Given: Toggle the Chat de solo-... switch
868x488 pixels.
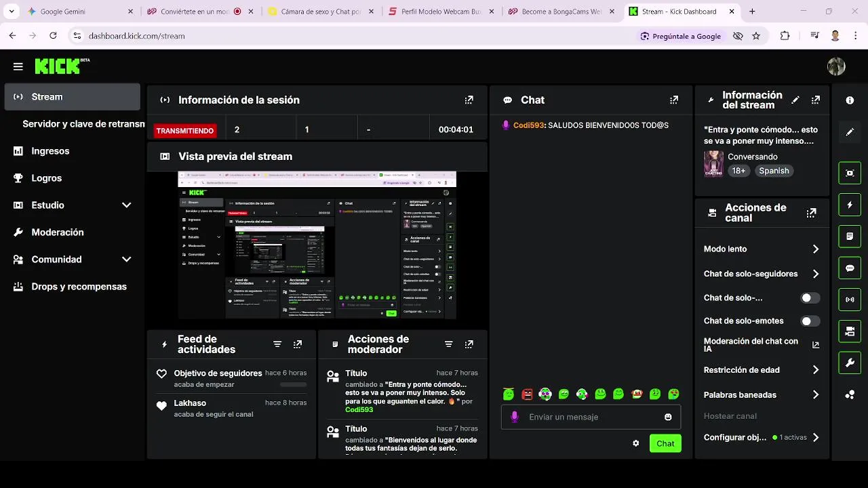Looking at the screenshot, I should coord(810,298).
